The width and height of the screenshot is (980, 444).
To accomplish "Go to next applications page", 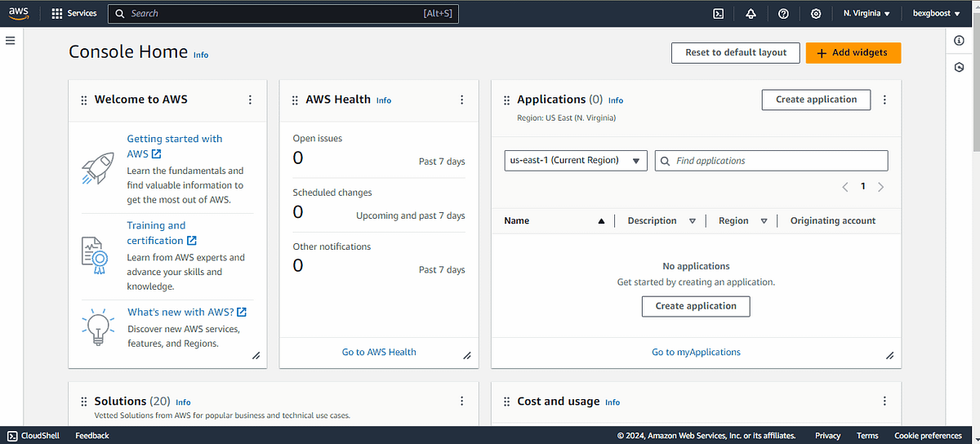I will tap(880, 187).
